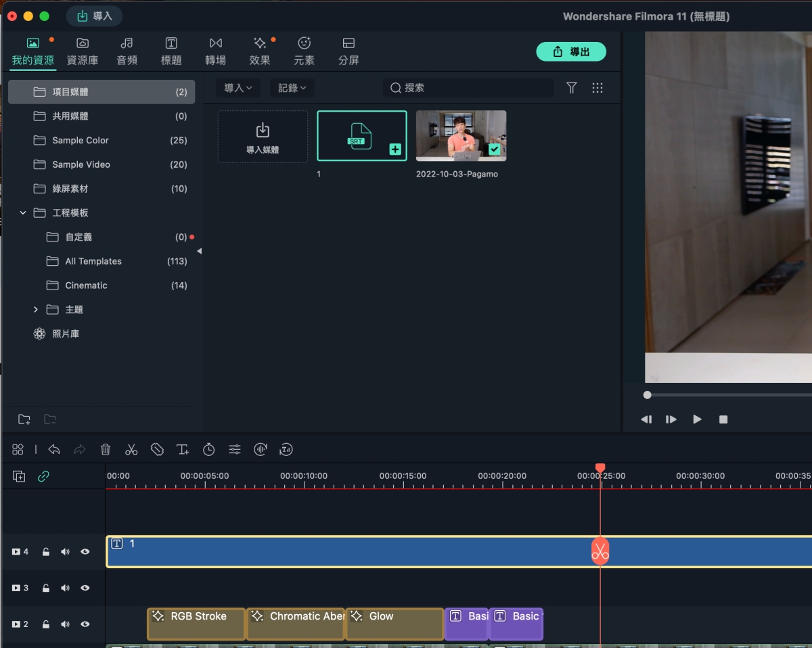Hide track 4 using its eye icon
Image resolution: width=812 pixels, height=648 pixels.
tap(85, 552)
